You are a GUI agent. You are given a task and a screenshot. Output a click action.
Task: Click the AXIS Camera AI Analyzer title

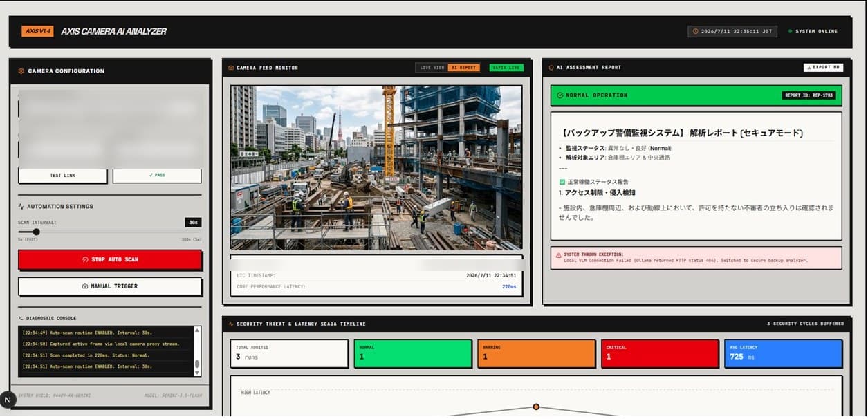(x=114, y=31)
